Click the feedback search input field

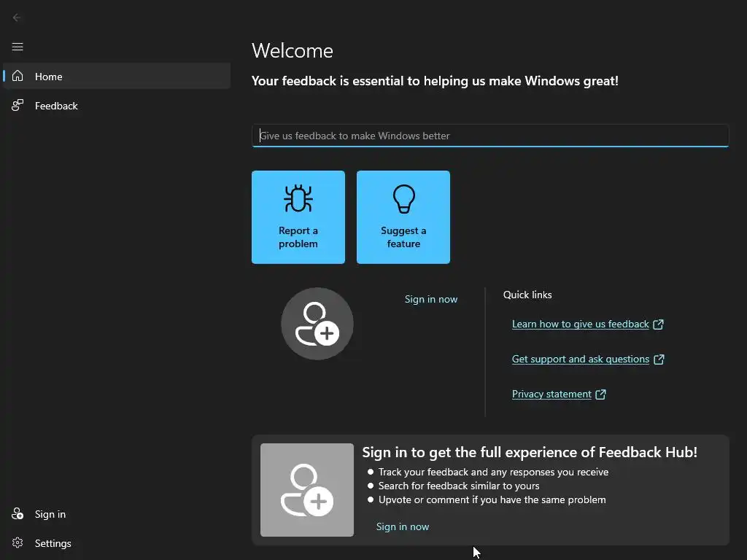click(490, 136)
